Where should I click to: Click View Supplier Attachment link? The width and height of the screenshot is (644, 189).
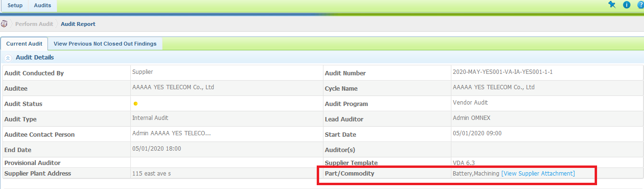[538, 174]
